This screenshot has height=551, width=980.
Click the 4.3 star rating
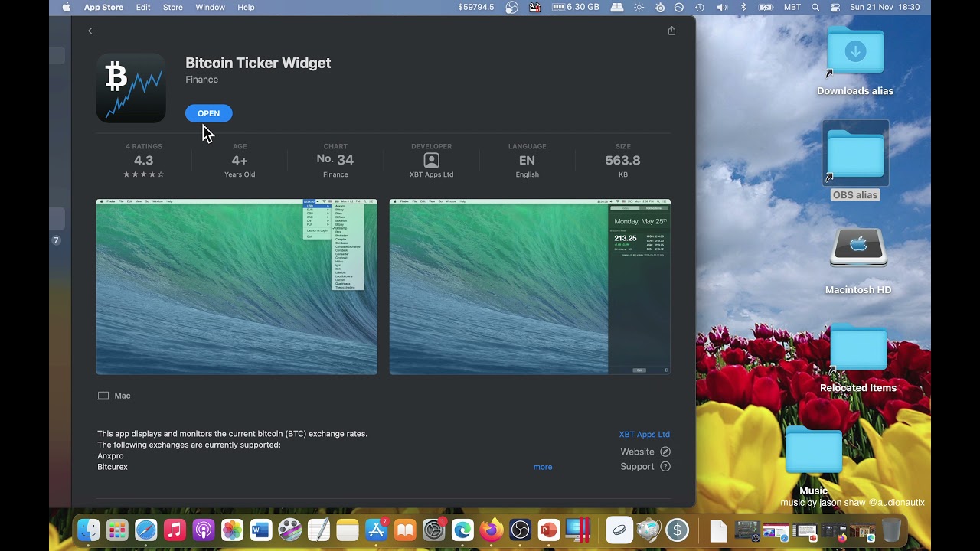tap(143, 161)
